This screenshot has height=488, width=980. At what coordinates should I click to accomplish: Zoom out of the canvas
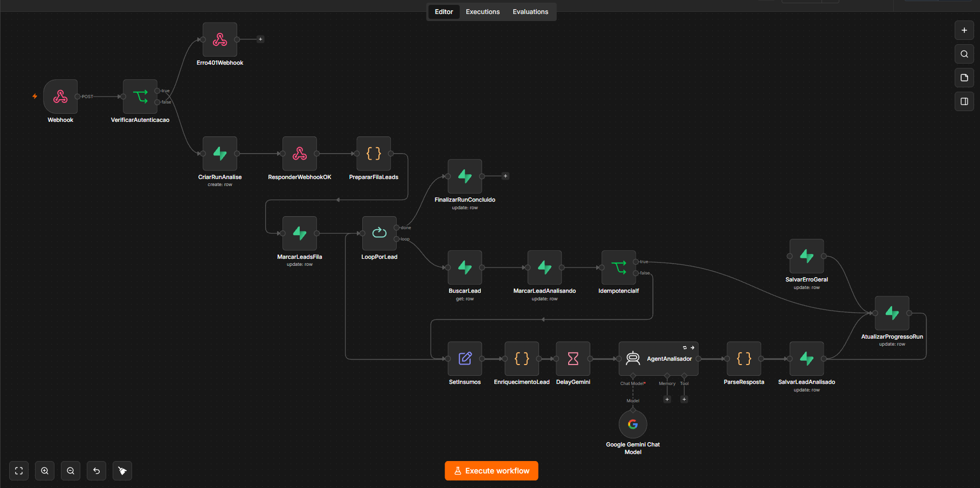click(x=71, y=471)
